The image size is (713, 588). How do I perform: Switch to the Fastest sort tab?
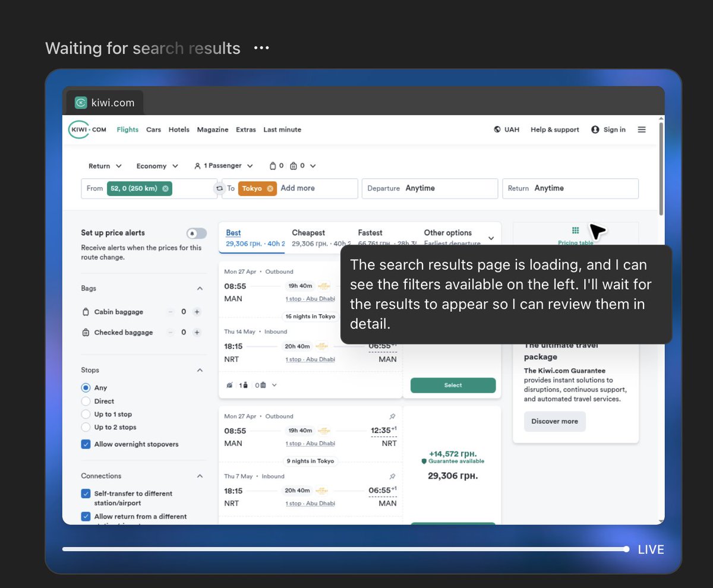(384, 238)
